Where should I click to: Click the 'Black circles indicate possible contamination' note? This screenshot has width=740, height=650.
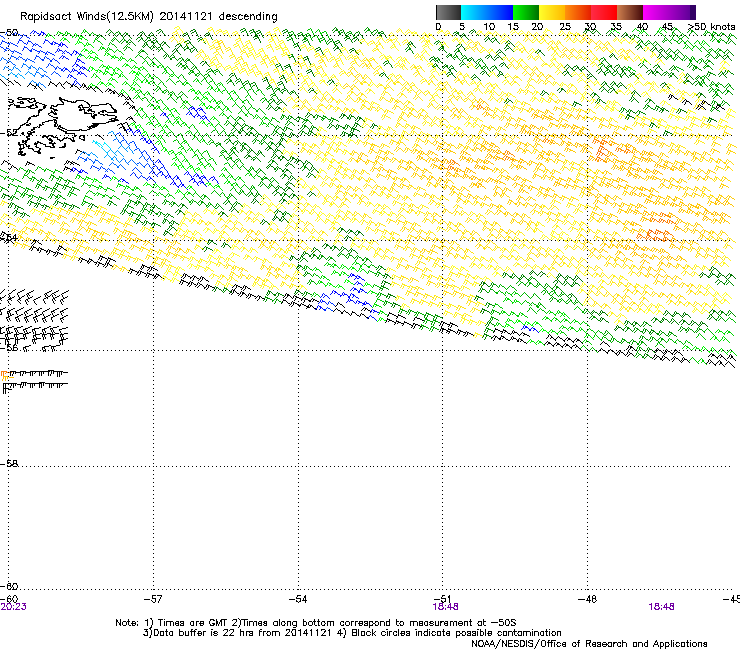(456, 633)
